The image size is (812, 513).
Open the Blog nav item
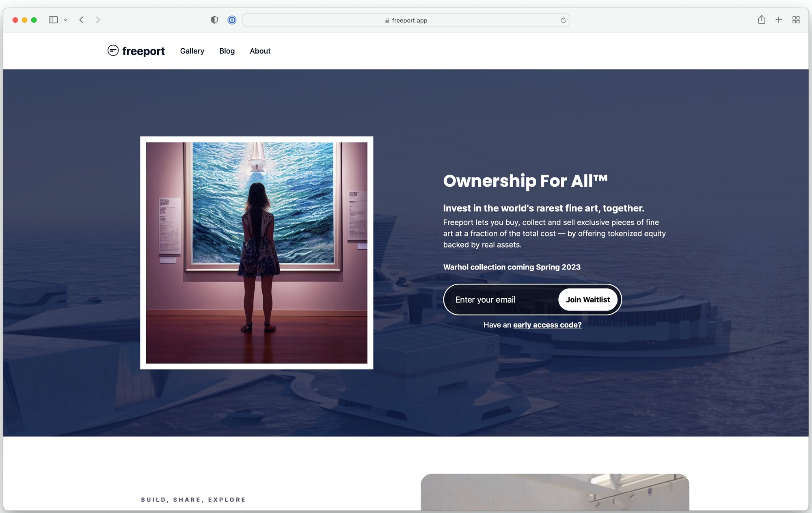[x=227, y=51]
